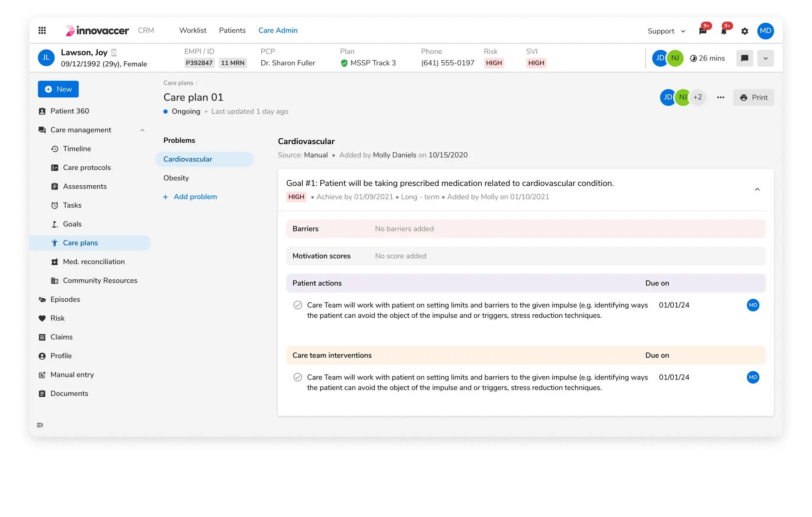Click the JL patient avatar
Viewport: 812px width, 517px height.
coord(46,58)
